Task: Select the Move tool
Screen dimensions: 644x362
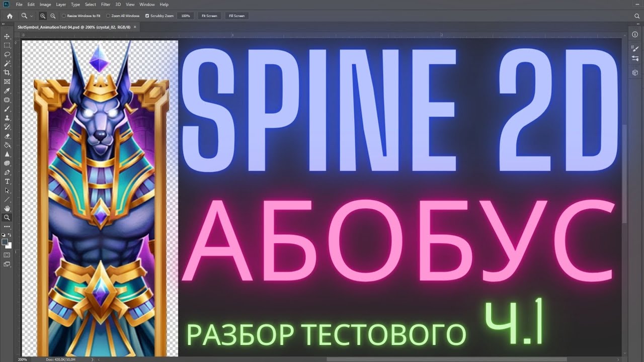Action: 7,36
